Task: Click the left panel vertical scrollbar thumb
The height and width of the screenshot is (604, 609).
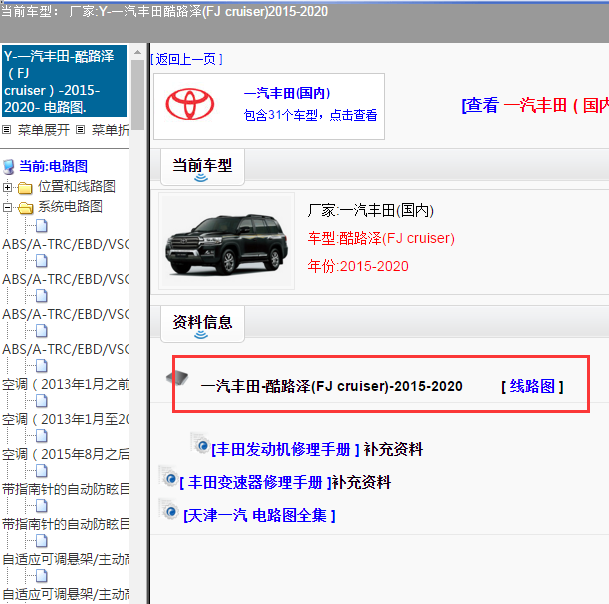Action: (x=137, y=95)
